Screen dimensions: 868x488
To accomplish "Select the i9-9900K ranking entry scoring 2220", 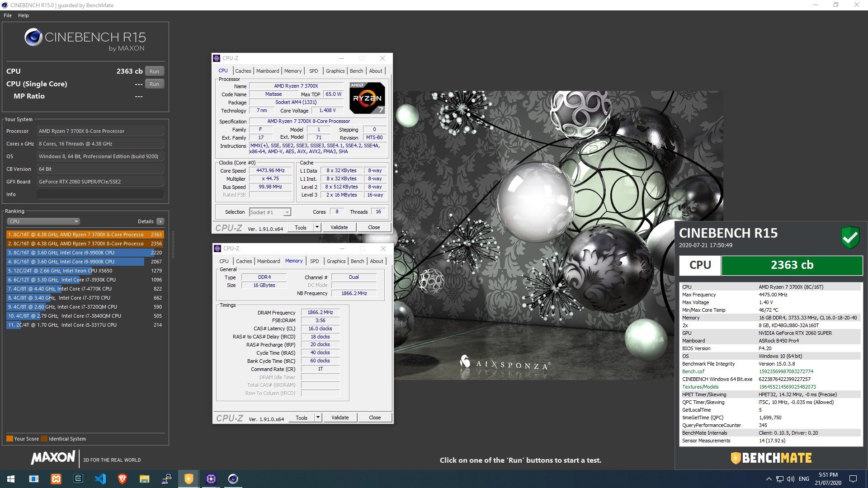I will (85, 253).
